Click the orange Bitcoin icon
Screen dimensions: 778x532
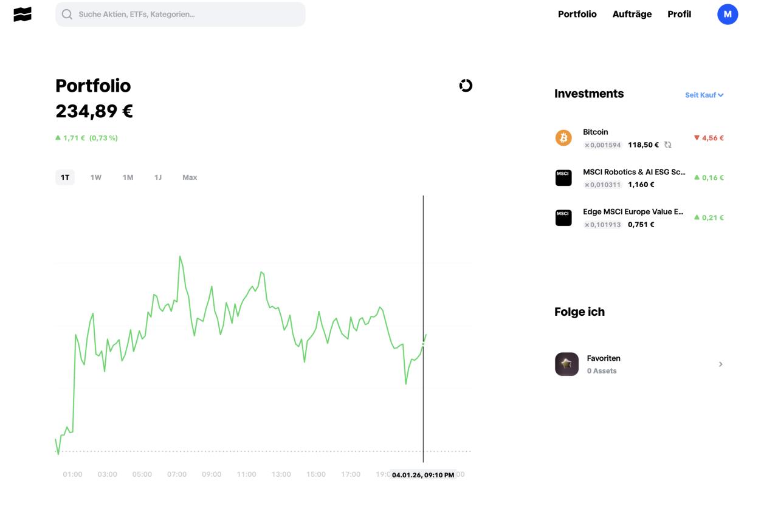[563, 138]
